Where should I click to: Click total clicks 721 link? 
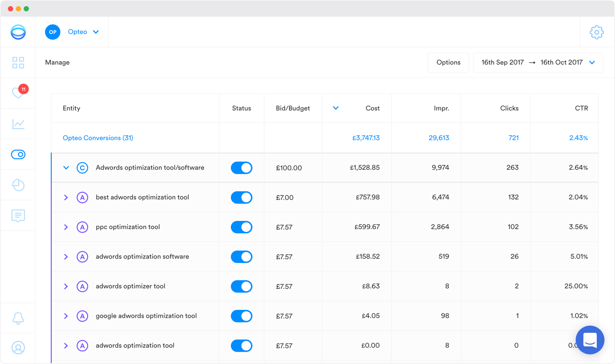click(x=513, y=138)
